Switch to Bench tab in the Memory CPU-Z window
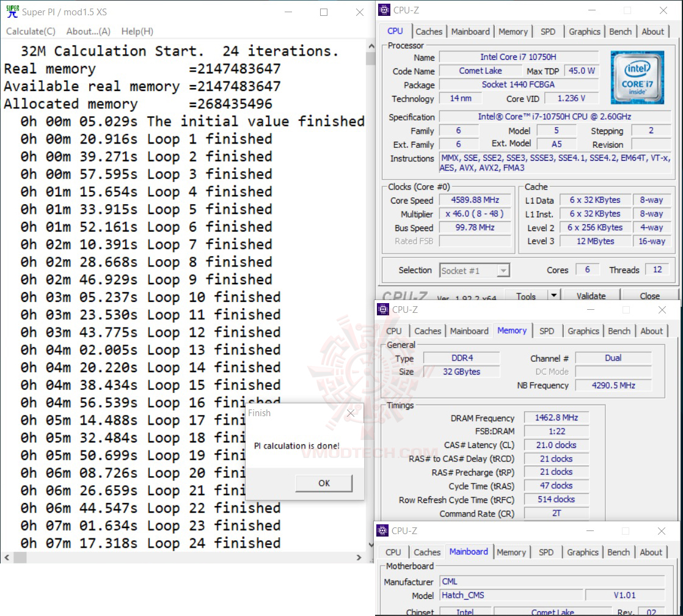Viewport: 683px width, 616px height. (x=618, y=331)
